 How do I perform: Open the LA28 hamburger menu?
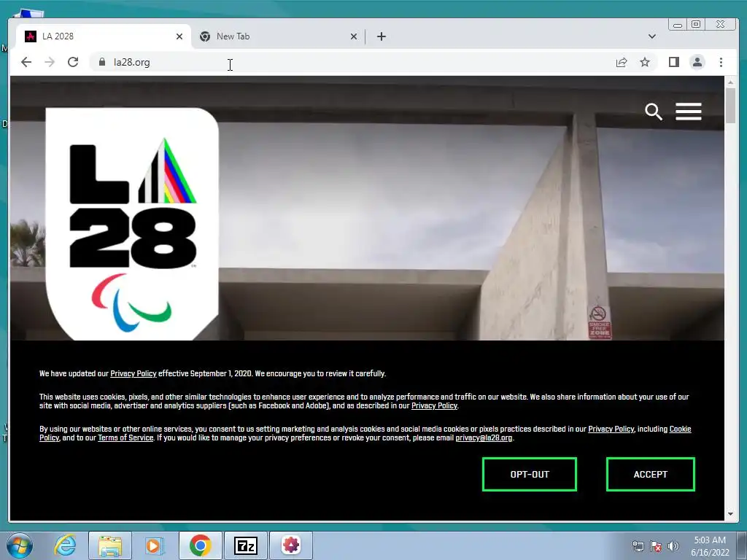(689, 112)
